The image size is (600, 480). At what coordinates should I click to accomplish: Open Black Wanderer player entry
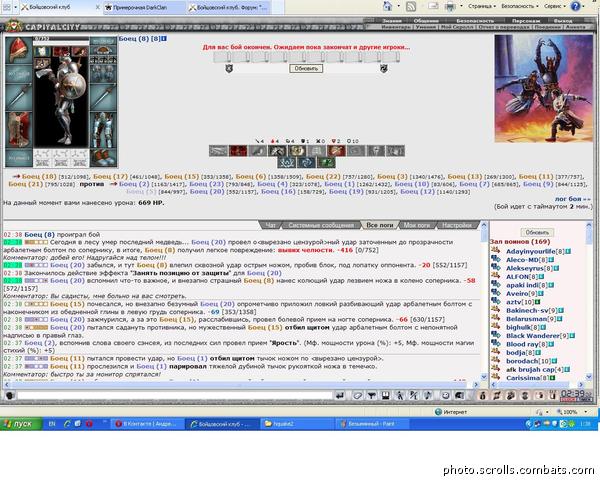point(533,336)
